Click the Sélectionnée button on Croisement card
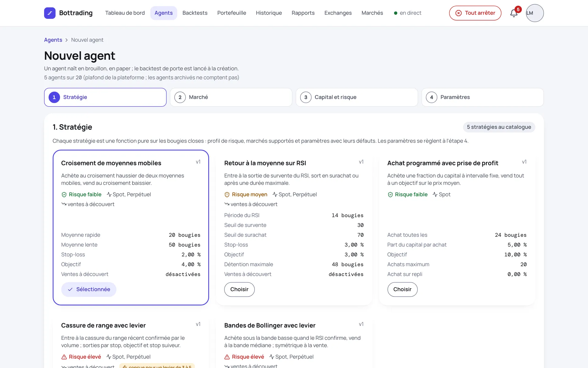The height and width of the screenshot is (368, 588). pos(89,289)
